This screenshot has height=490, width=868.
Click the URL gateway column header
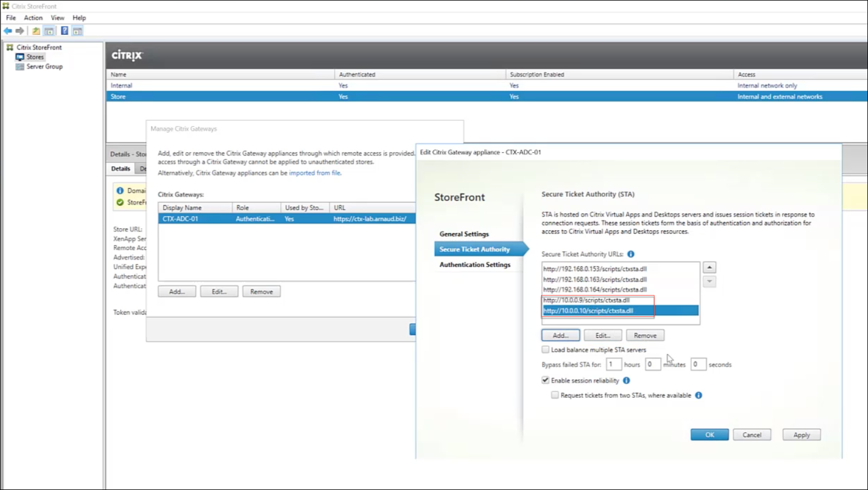[x=372, y=207]
